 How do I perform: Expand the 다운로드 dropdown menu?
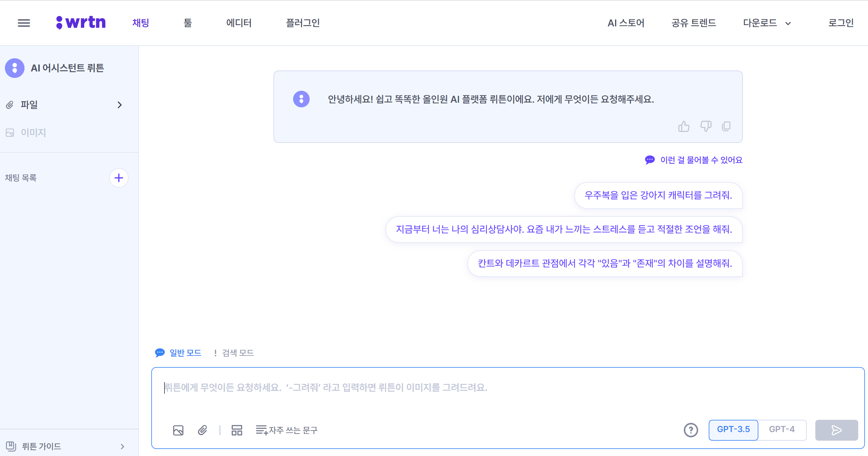pyautogui.click(x=767, y=23)
